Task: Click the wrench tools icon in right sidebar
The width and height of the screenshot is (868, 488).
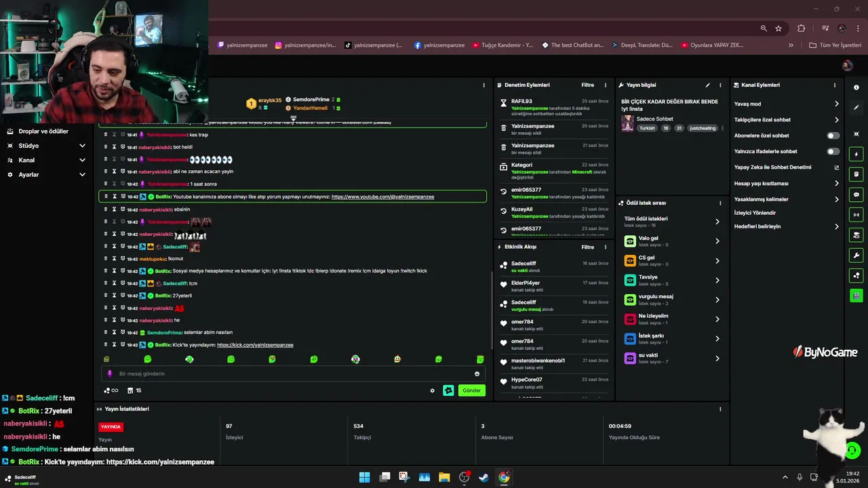Action: point(856,256)
